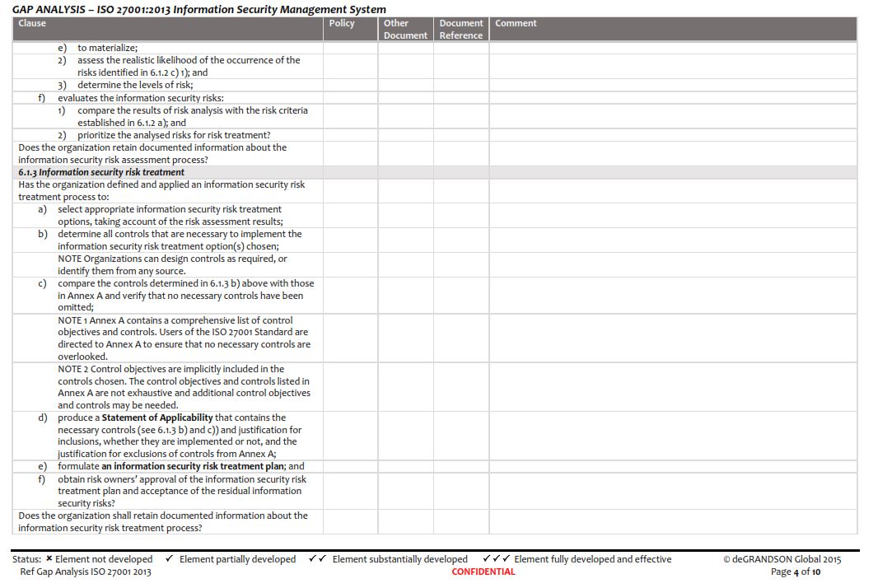Select the Policy column header

tap(340, 24)
